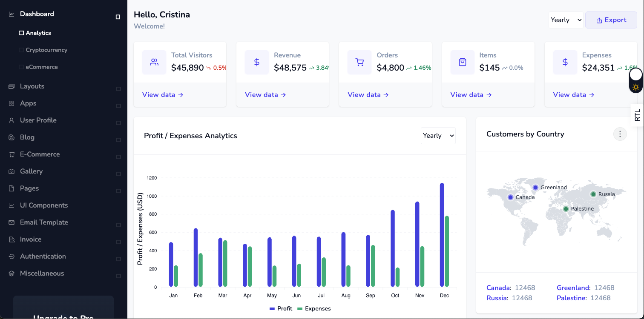Toggle the Profit series in chart legend
Screen dimensions: 644x319
pyautogui.click(x=281, y=309)
